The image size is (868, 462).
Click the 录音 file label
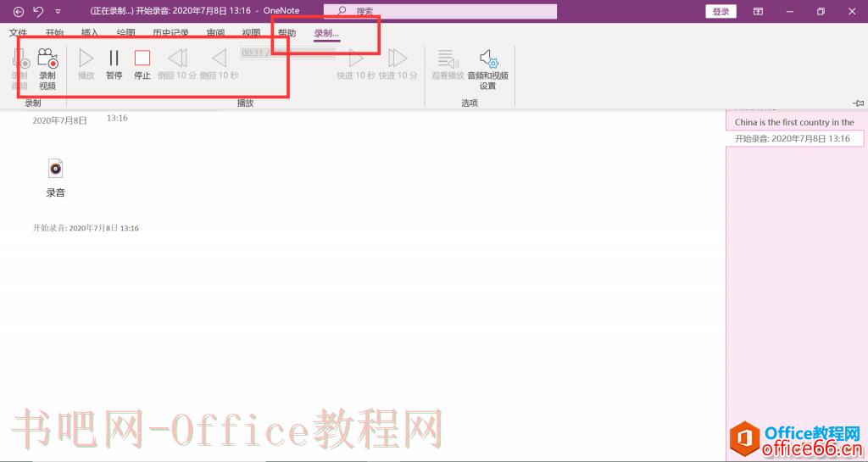tap(55, 192)
